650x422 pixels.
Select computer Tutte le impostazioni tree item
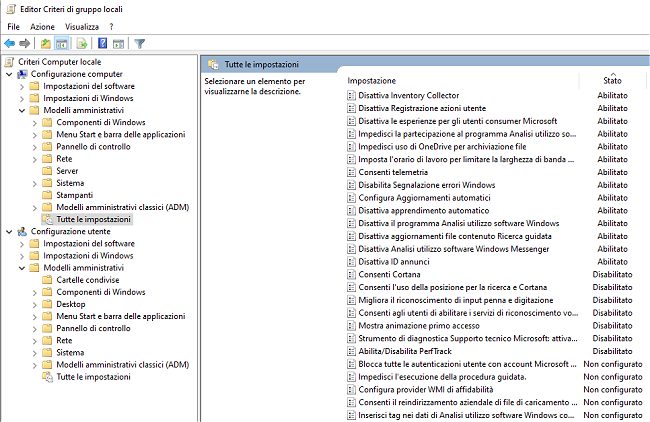tap(93, 219)
